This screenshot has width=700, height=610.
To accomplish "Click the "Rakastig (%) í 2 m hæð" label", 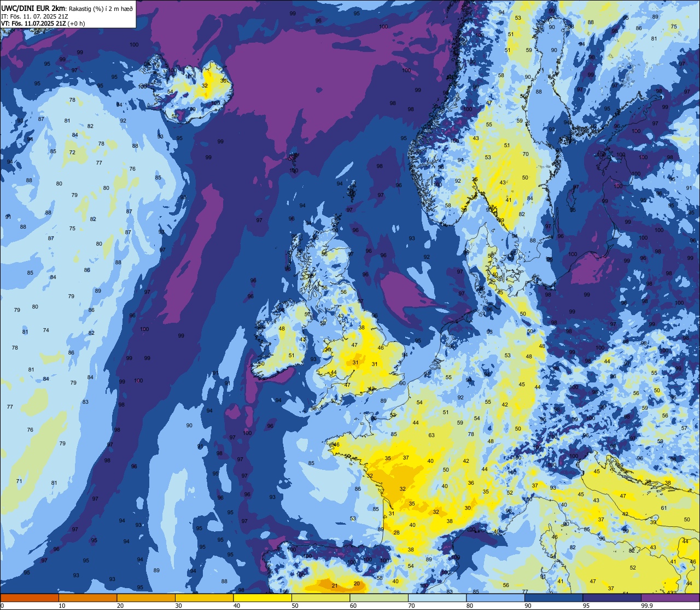I will pyautogui.click(x=101, y=8).
